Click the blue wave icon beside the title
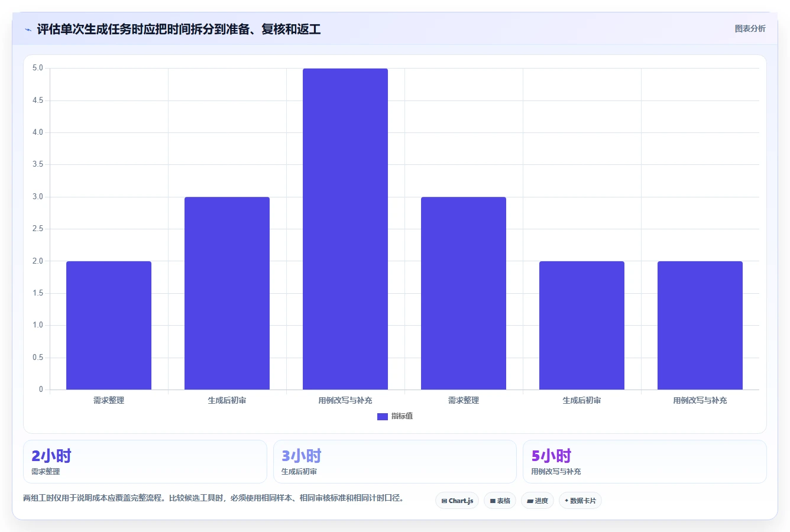The width and height of the screenshot is (790, 532). pyautogui.click(x=28, y=30)
